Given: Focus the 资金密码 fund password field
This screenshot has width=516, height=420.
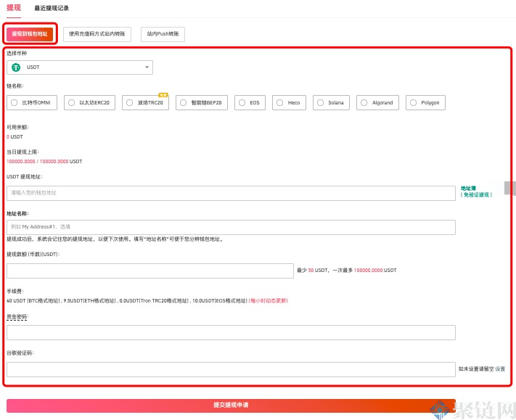Looking at the screenshot, I should coord(231,332).
